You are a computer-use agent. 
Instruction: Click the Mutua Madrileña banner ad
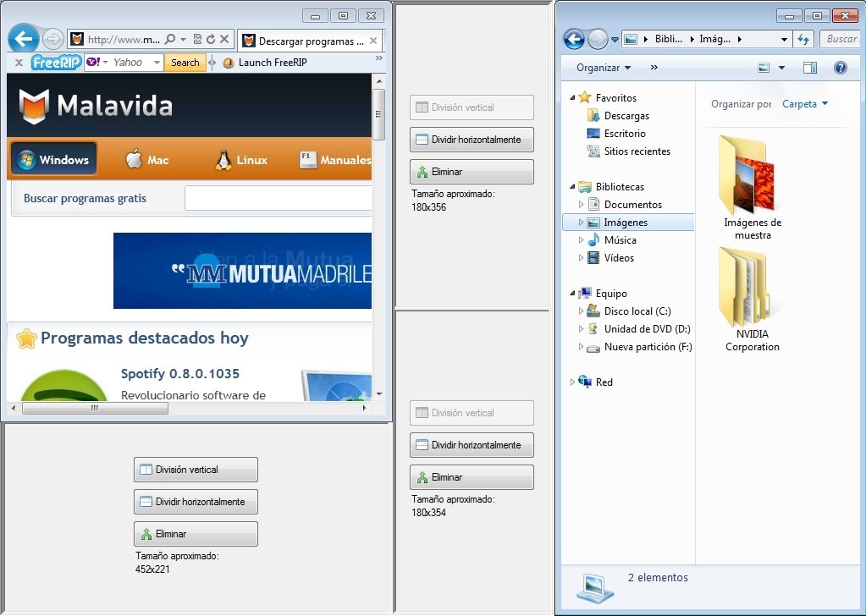242,271
